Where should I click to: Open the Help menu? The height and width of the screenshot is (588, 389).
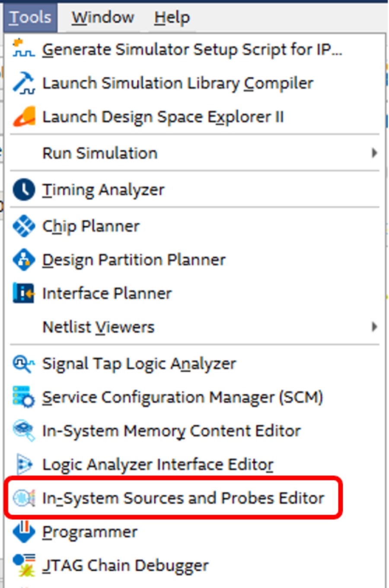point(172,17)
